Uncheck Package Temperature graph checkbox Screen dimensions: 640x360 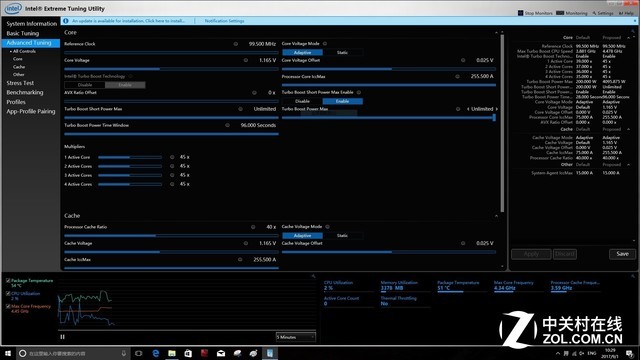click(8, 280)
